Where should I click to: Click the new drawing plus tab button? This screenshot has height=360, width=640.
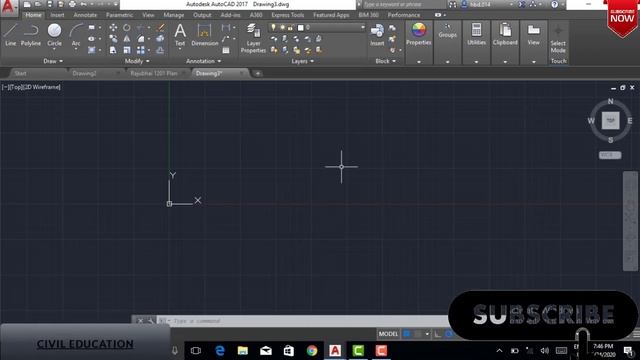pyautogui.click(x=258, y=73)
